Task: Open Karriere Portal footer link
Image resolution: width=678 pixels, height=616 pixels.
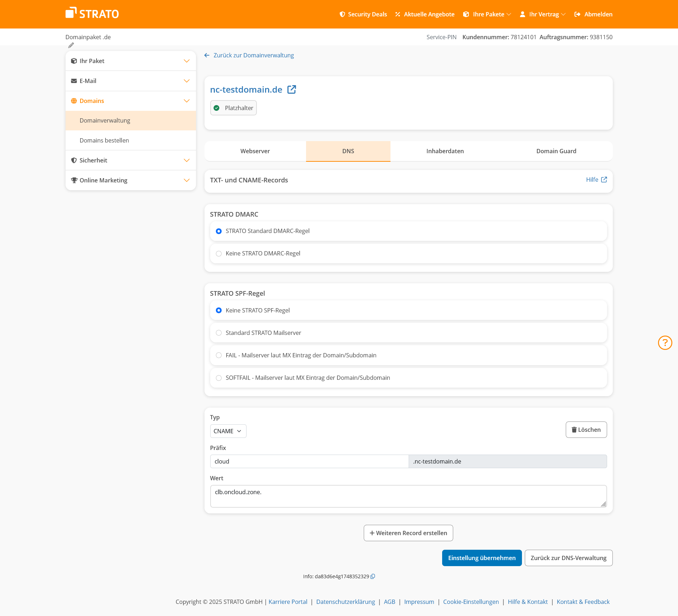Action: click(288, 602)
